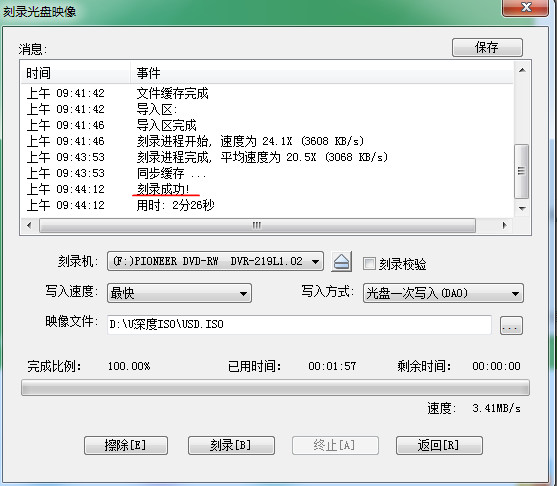Click the horizontal scroll left arrow
The image size is (557, 486).
pyautogui.click(x=29, y=225)
